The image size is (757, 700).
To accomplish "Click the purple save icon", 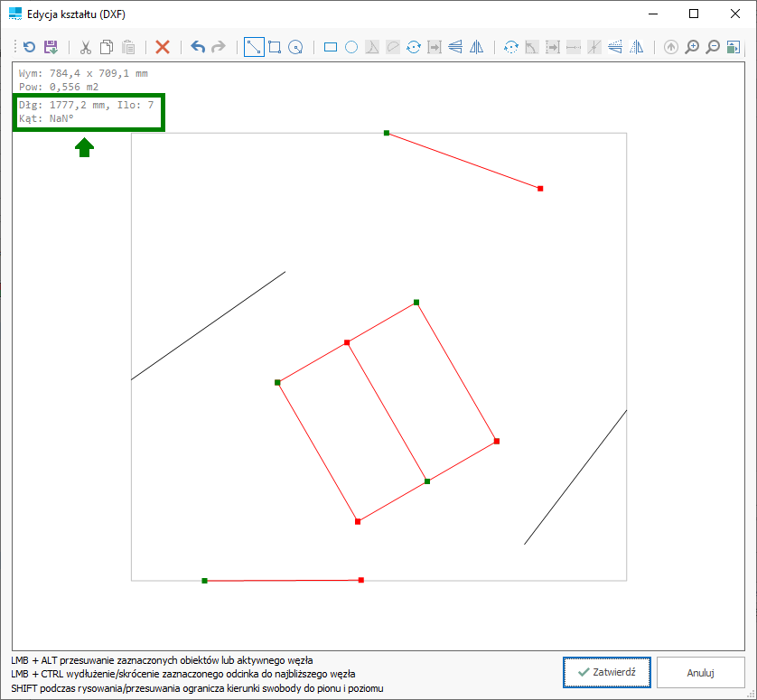I will [x=51, y=47].
